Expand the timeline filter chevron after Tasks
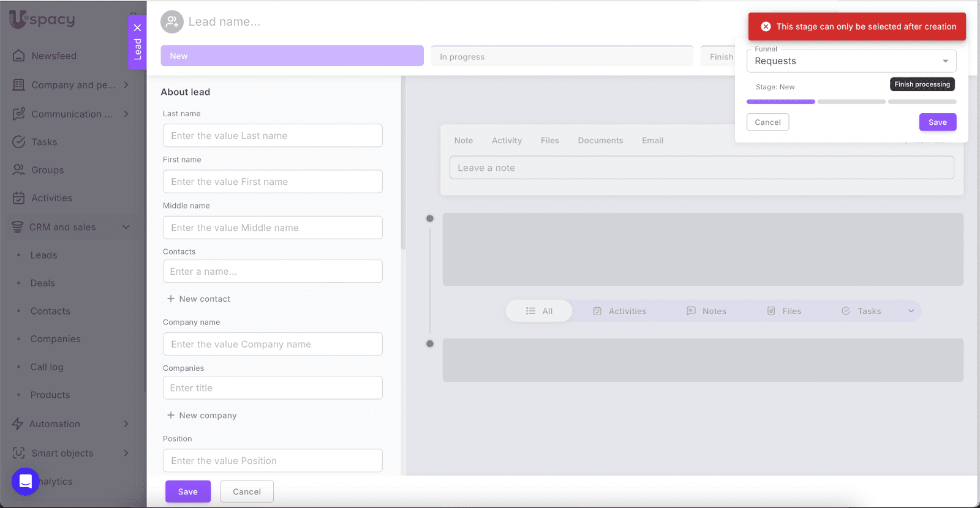Screen dimensions: 980x508 click(911, 311)
